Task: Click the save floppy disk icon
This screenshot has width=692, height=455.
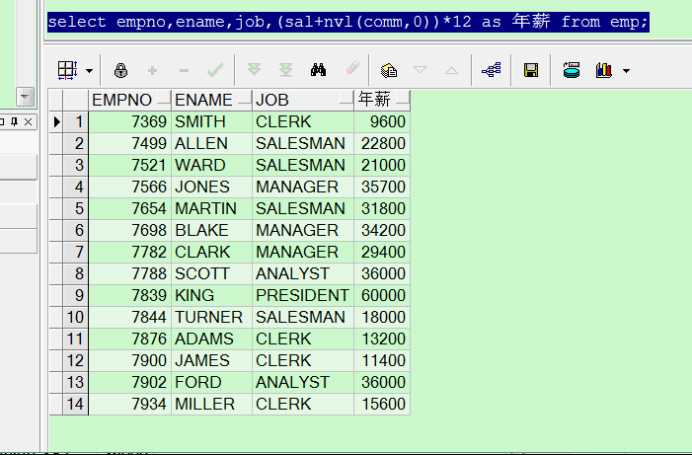Action: coord(531,70)
